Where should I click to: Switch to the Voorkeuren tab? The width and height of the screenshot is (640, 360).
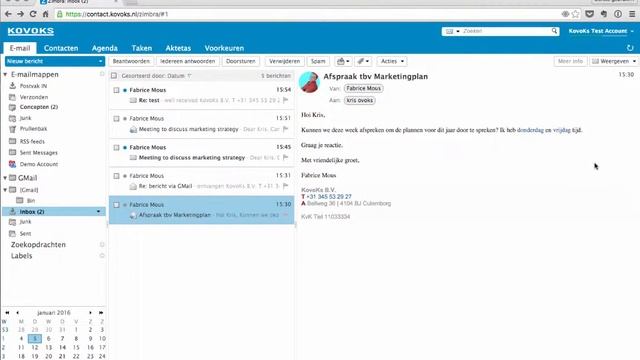224,48
